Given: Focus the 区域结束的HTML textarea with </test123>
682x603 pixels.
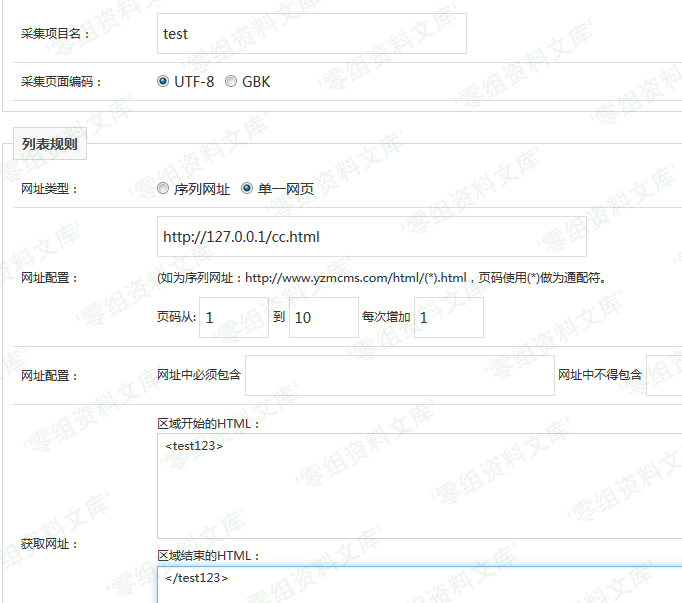Looking at the screenshot, I should pyautogui.click(x=420, y=584).
